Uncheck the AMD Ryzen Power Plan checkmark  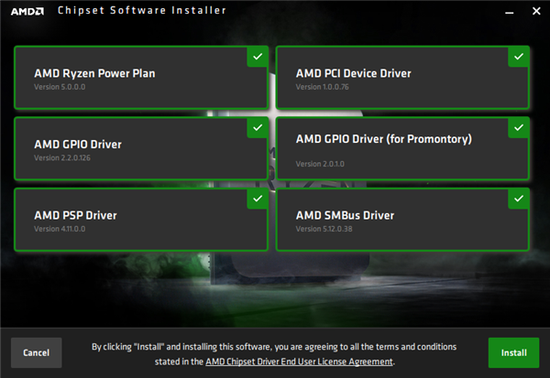click(x=258, y=56)
